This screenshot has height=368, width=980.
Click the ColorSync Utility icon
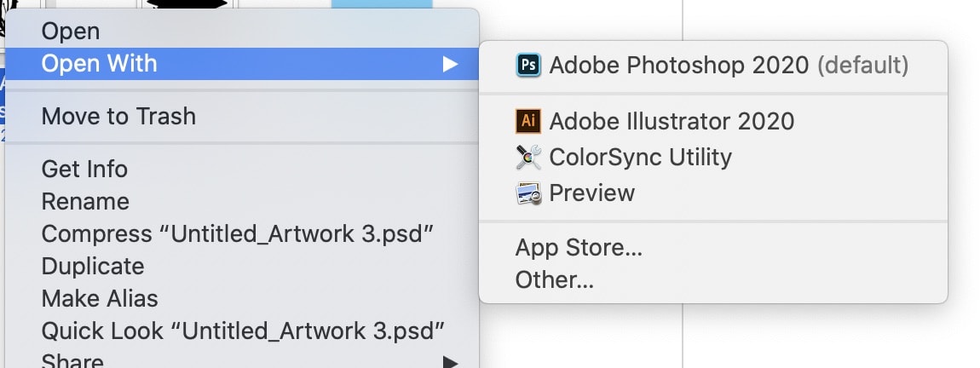tap(528, 157)
